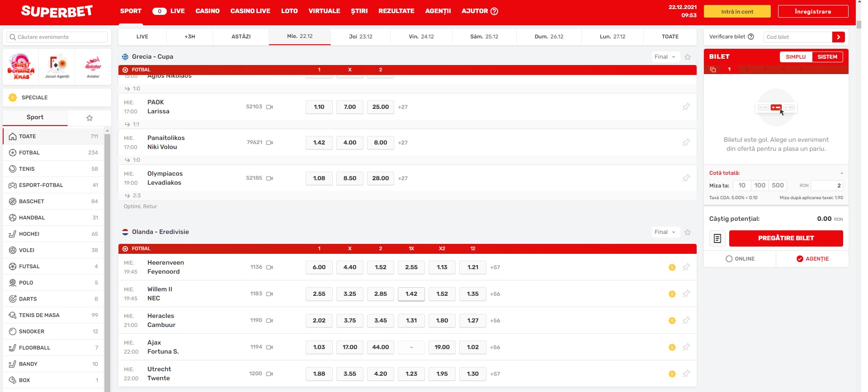This screenshot has height=392, width=868.
Task: Select odds 1.10 for PAOK win
Action: point(319,107)
